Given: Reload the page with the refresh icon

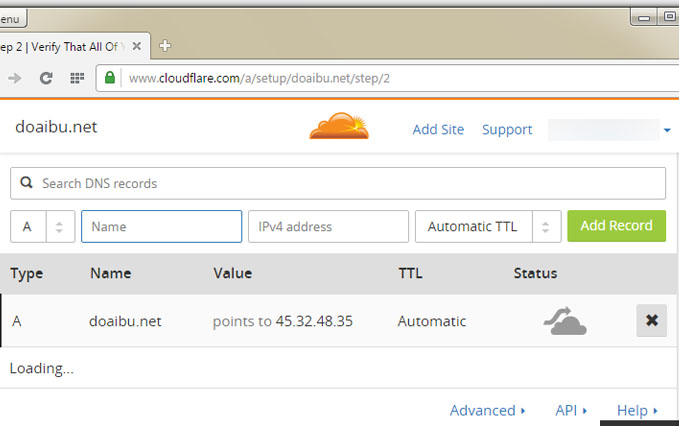Looking at the screenshot, I should [x=46, y=78].
